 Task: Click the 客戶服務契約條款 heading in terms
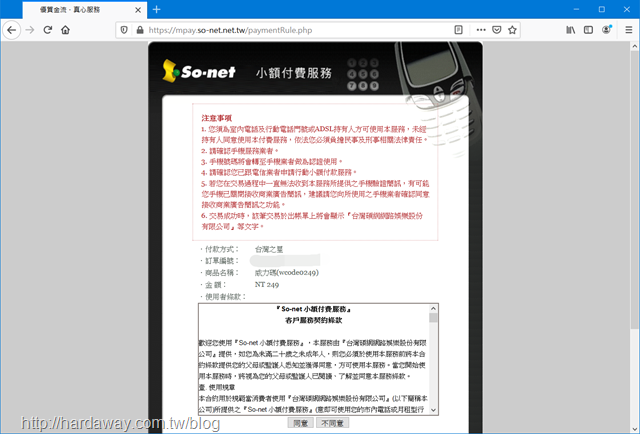313,320
